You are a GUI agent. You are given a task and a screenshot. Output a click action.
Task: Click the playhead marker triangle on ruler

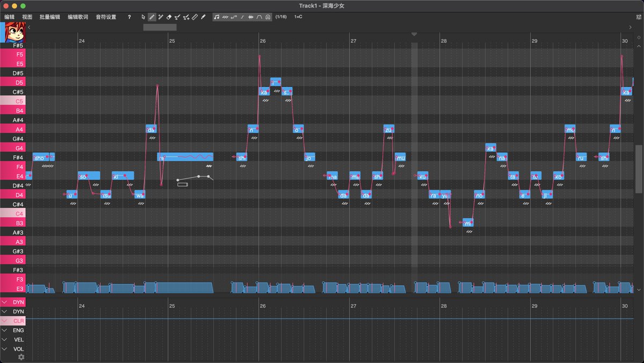(x=414, y=34)
